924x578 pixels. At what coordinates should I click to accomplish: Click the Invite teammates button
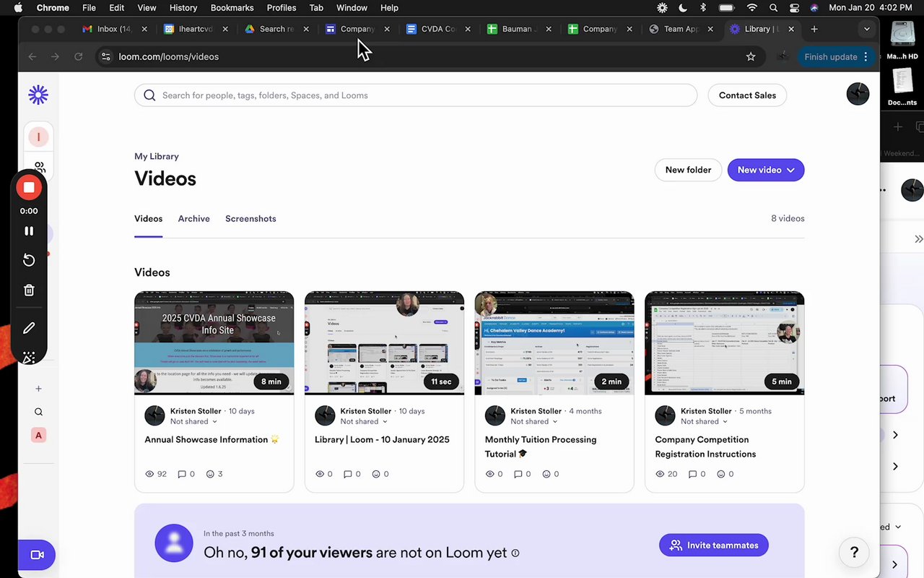(x=713, y=545)
